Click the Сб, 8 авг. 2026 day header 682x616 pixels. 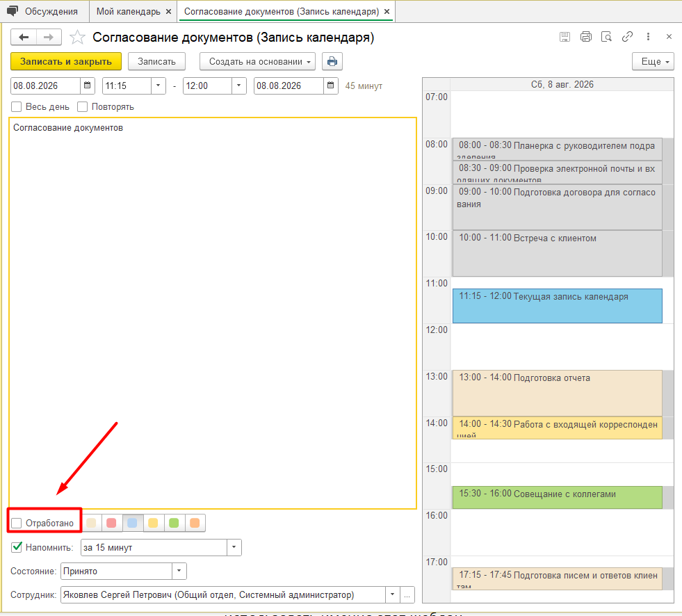tap(562, 84)
